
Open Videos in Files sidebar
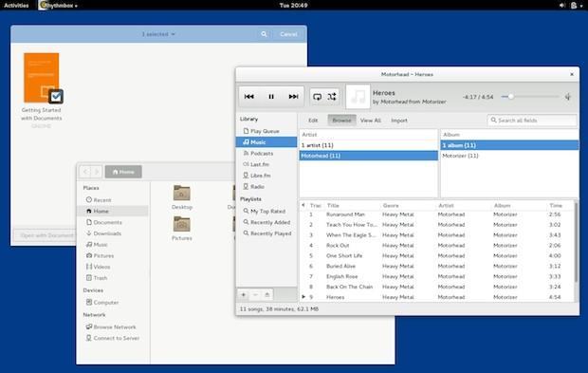(113, 267)
